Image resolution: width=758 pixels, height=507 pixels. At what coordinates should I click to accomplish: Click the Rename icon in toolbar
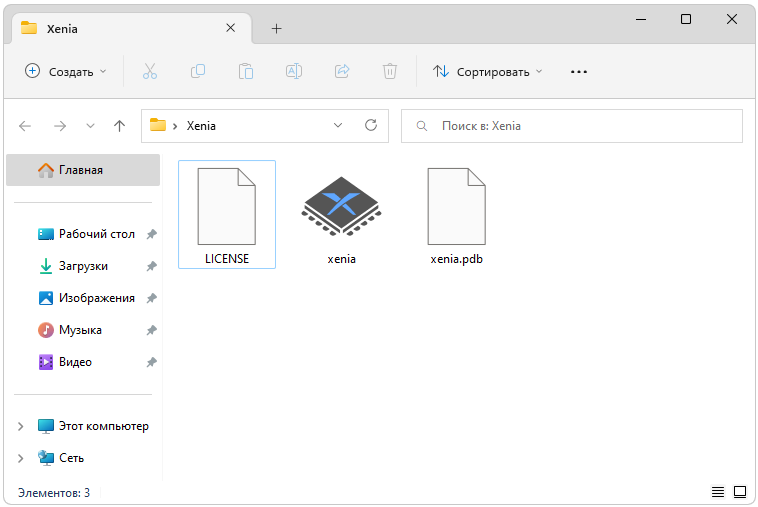(x=294, y=72)
